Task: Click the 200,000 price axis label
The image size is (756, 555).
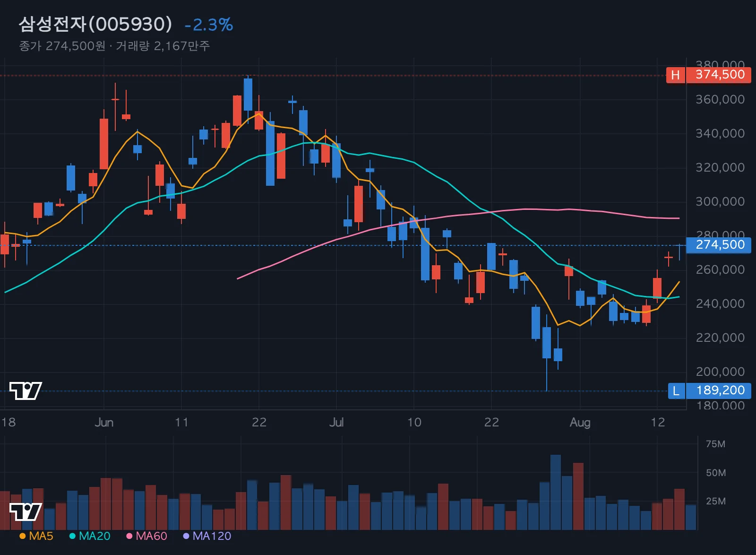Action: pos(720,372)
